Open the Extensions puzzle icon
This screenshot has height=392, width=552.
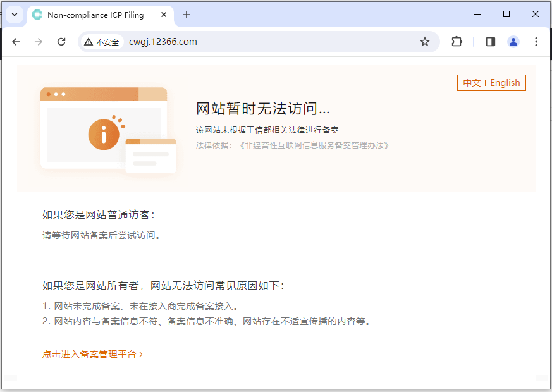point(457,42)
